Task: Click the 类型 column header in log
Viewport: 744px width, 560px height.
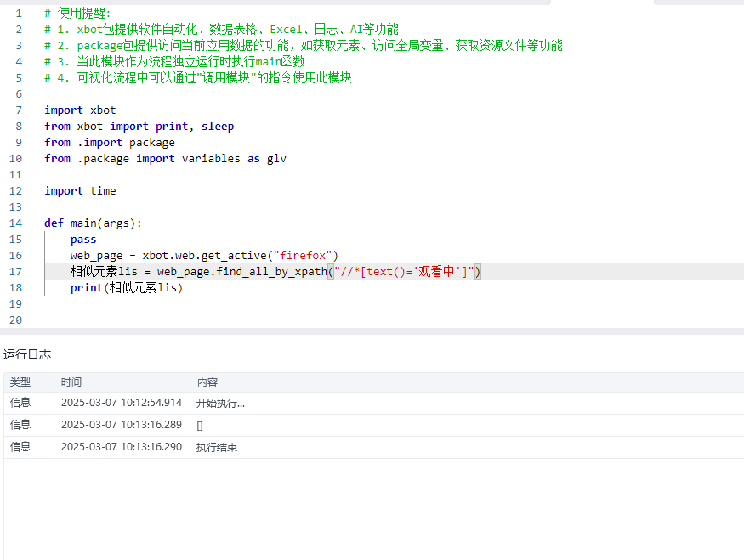Action: point(20,382)
